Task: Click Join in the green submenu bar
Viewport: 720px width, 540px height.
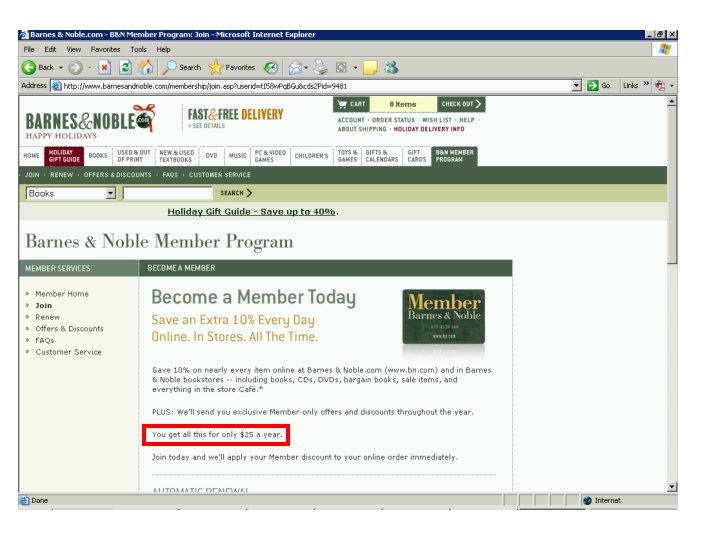Action: coord(32,175)
